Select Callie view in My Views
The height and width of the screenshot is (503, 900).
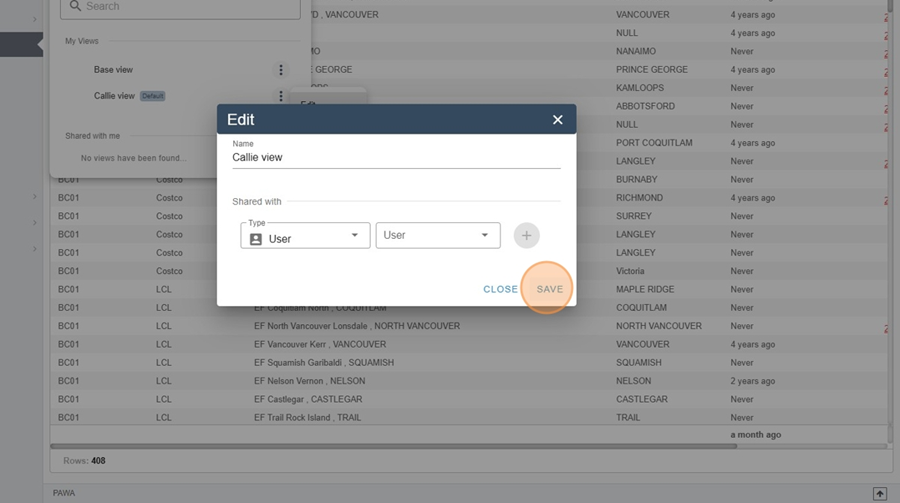[114, 96]
